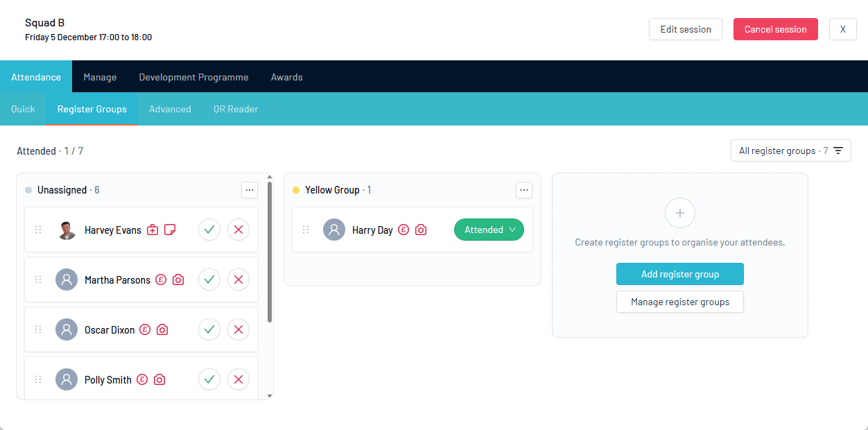This screenshot has width=868, height=430.
Task: Open Harvey Evans' note icon
Action: 170,230
